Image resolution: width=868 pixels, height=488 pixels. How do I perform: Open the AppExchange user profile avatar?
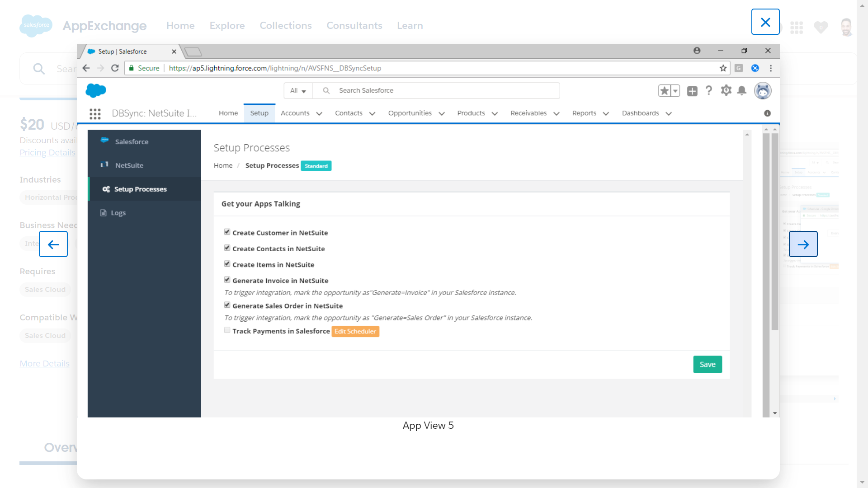point(846,27)
